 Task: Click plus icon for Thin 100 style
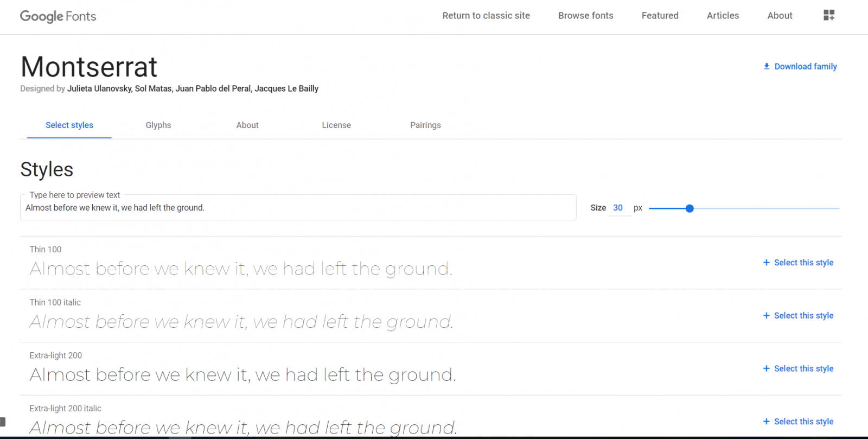(766, 263)
